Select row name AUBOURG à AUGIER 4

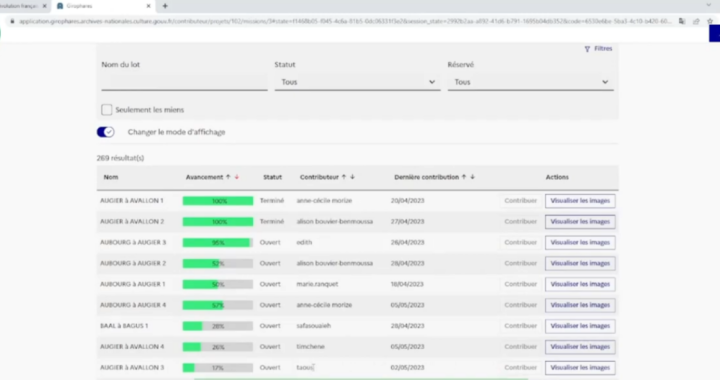(x=133, y=305)
